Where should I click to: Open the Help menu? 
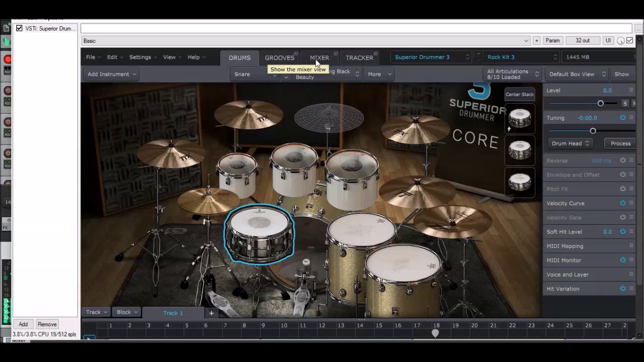click(196, 57)
